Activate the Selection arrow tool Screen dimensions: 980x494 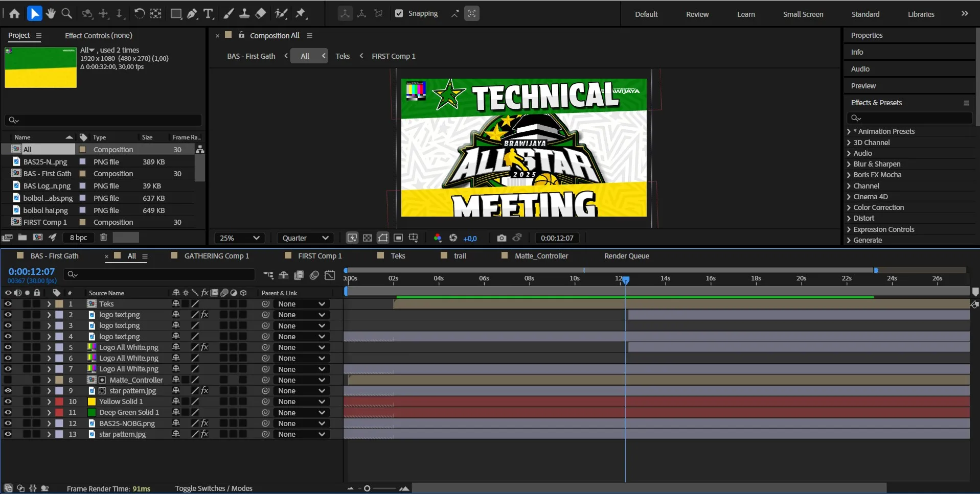[34, 14]
